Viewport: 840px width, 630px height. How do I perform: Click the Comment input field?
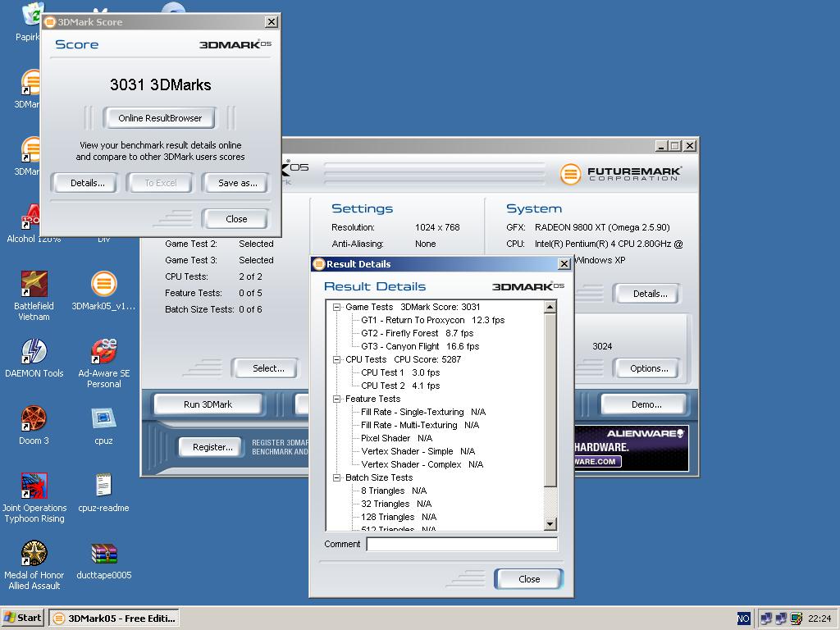click(462, 545)
